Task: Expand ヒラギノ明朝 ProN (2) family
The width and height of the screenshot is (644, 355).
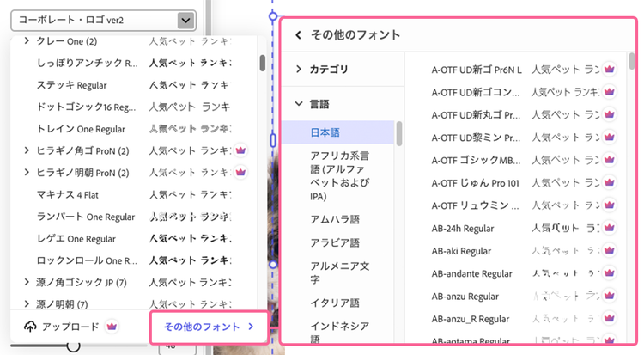Action: point(27,173)
